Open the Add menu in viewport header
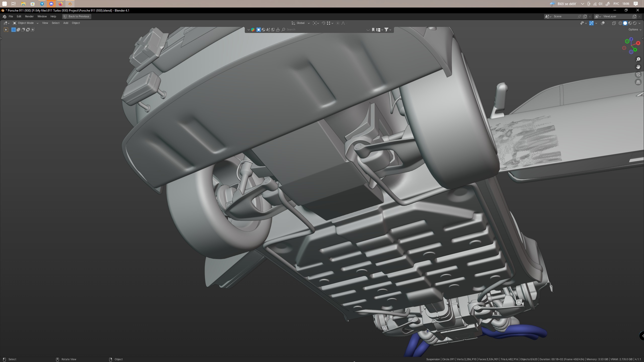Viewport: 644px width, 362px height. pos(66,23)
